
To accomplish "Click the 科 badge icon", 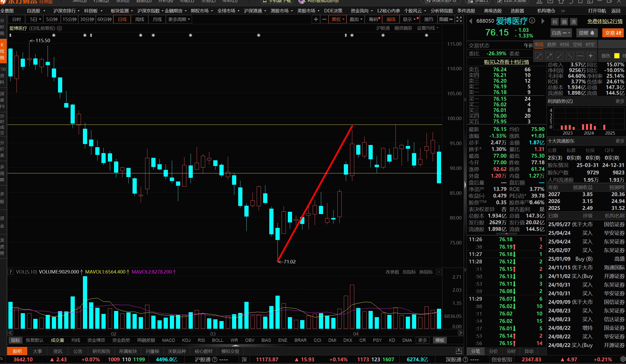I will click(x=555, y=22).
